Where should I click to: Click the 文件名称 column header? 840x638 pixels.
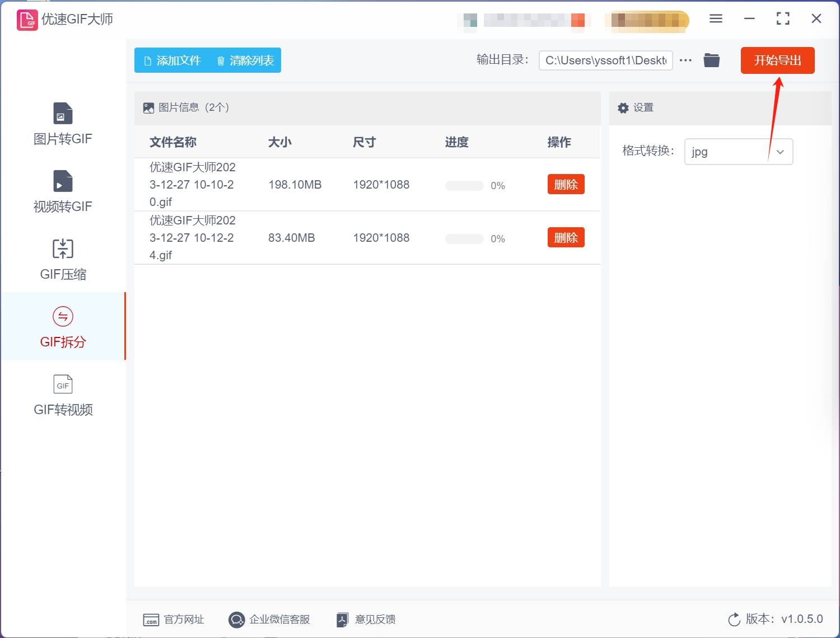pyautogui.click(x=173, y=142)
